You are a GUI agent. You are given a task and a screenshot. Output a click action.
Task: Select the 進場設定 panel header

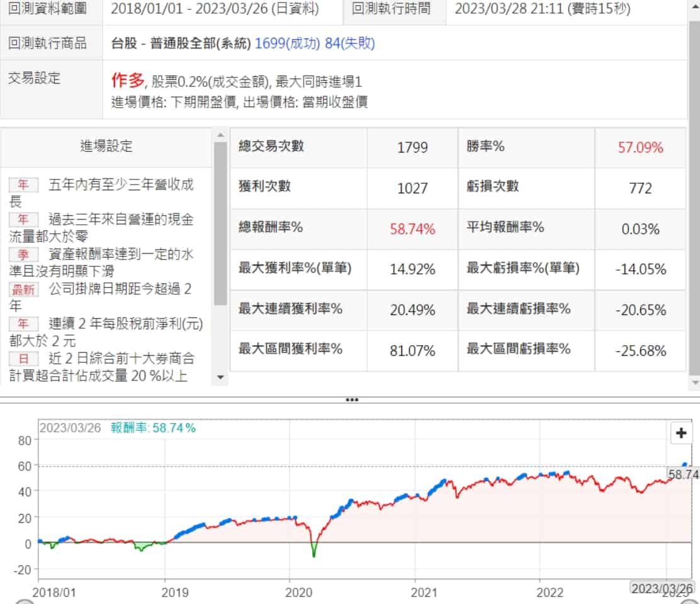point(106,146)
